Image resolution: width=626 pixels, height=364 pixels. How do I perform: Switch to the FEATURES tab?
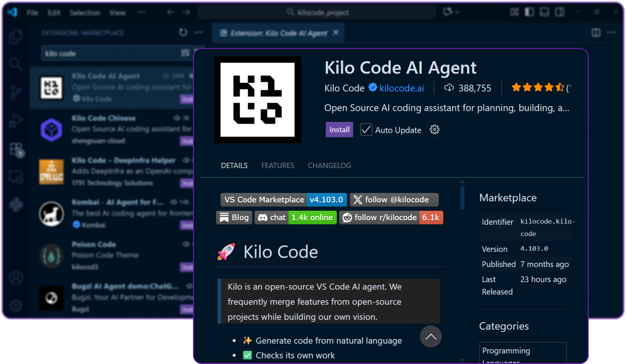pos(277,165)
